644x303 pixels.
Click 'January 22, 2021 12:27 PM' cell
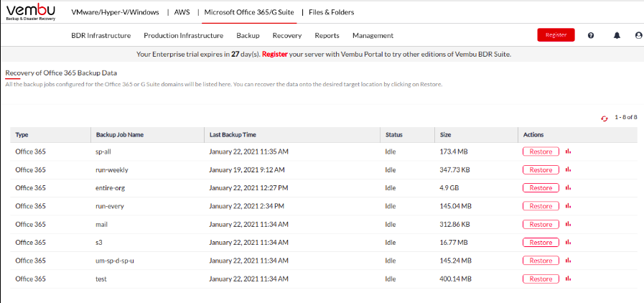point(248,187)
